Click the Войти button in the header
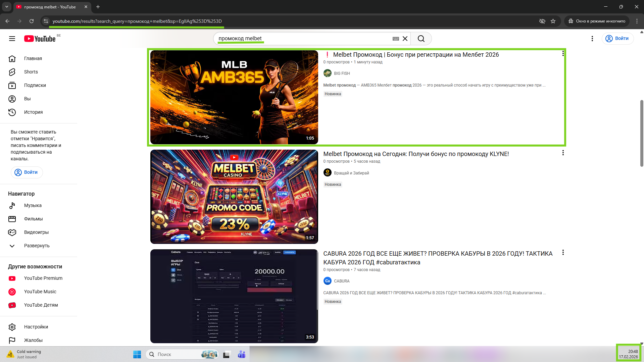Screen dimensions: 644x362 [617, 39]
